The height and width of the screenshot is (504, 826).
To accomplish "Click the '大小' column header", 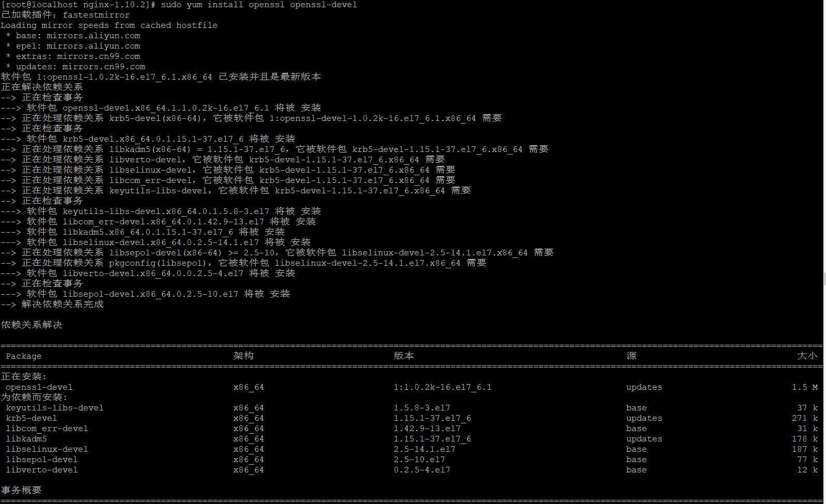I will point(807,356).
